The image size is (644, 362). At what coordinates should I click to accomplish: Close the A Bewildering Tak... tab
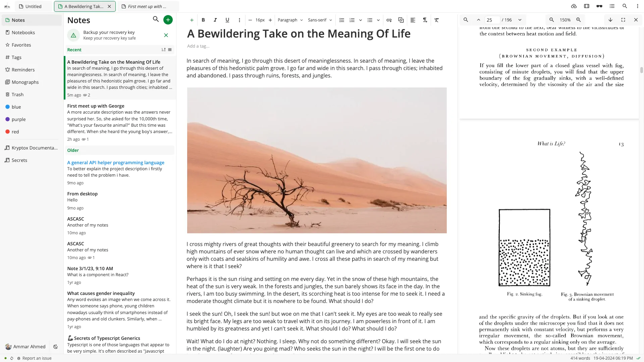(x=109, y=6)
